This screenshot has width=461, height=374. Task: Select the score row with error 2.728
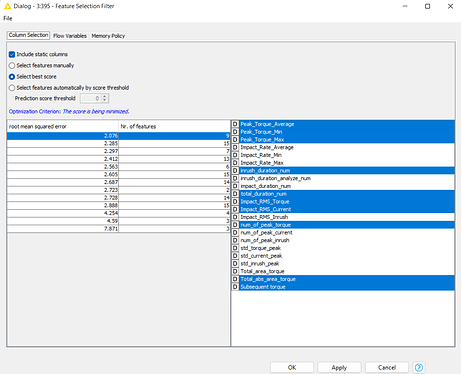pos(118,198)
